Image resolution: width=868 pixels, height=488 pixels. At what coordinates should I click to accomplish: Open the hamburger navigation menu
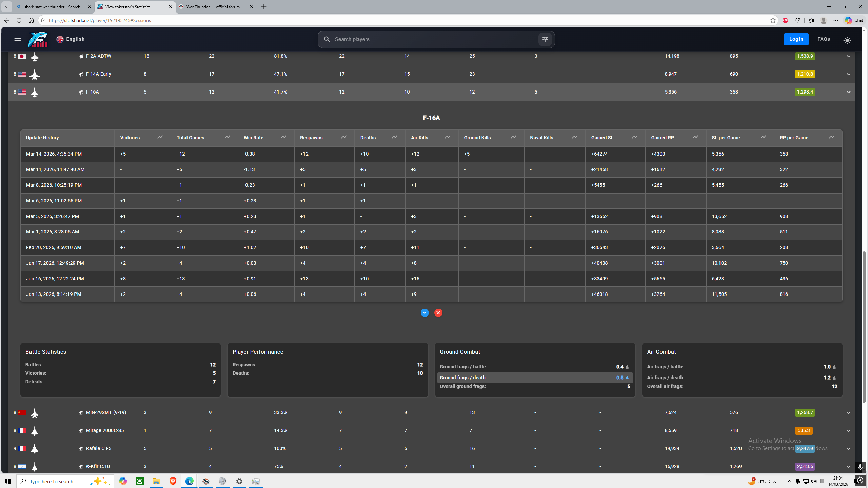(x=18, y=40)
